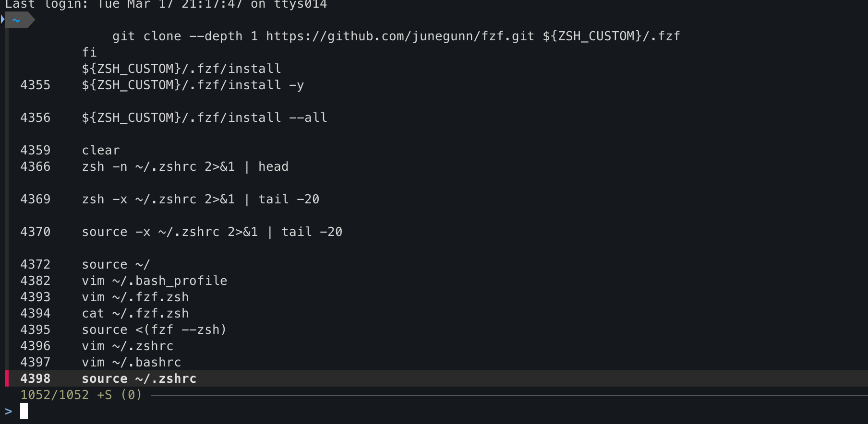The width and height of the screenshot is (868, 424).
Task: Choose history entry 4396 'vim ~/.zshrc'
Action: (127, 346)
